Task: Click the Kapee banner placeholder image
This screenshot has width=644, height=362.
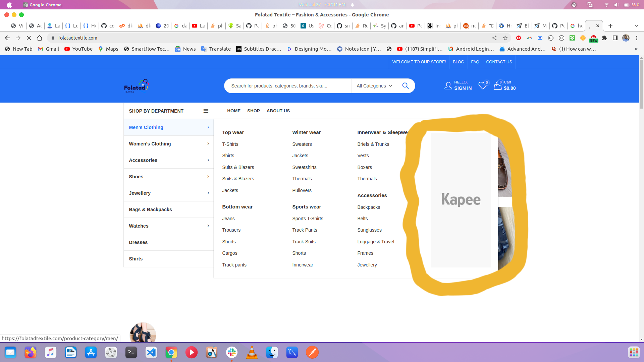Action: pyautogui.click(x=461, y=200)
